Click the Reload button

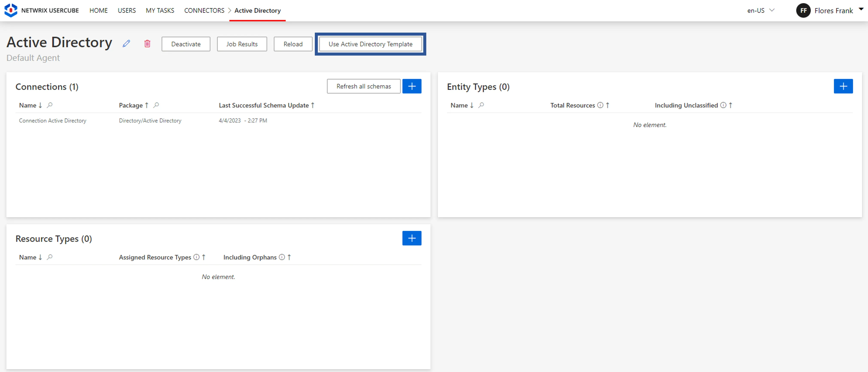(x=293, y=44)
